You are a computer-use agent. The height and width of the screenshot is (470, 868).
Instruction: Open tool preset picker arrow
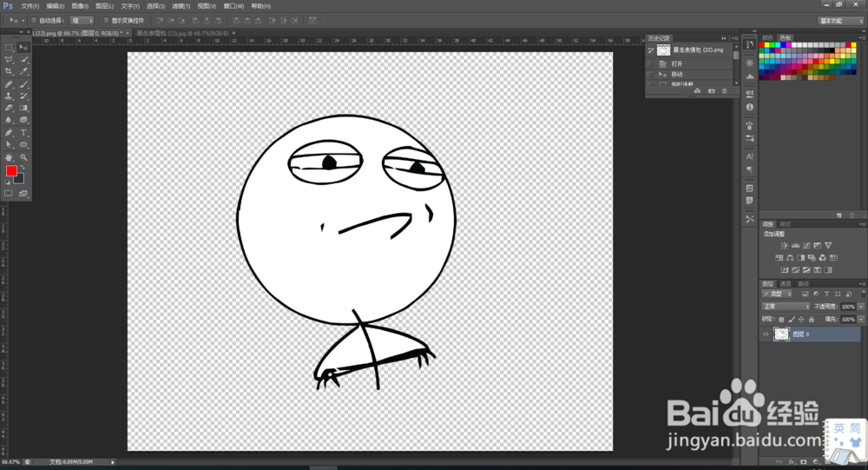[23, 21]
